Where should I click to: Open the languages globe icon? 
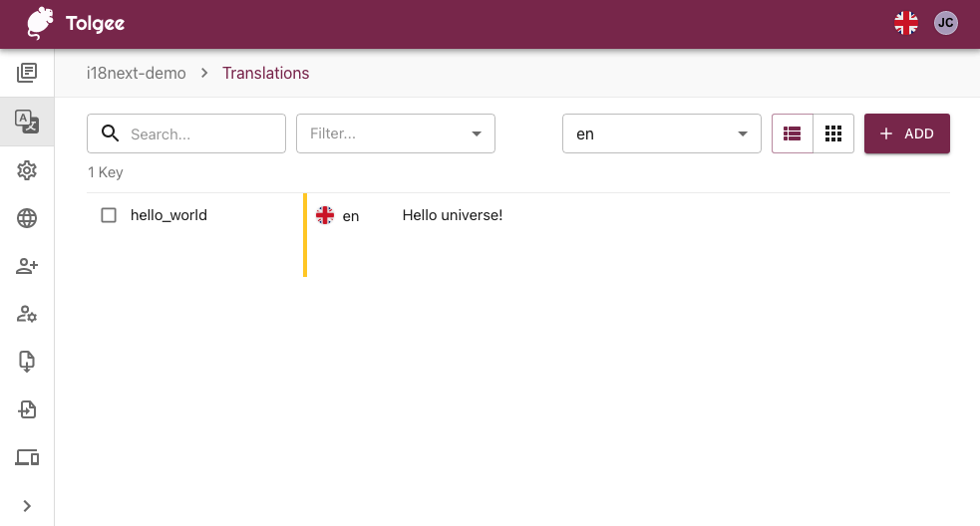[x=27, y=218]
